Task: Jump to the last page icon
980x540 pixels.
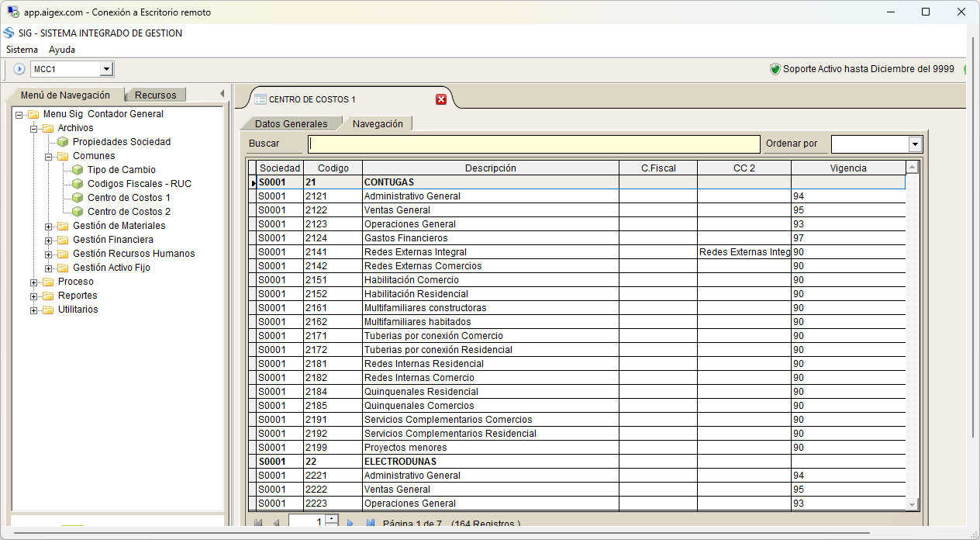Action: coord(370,524)
